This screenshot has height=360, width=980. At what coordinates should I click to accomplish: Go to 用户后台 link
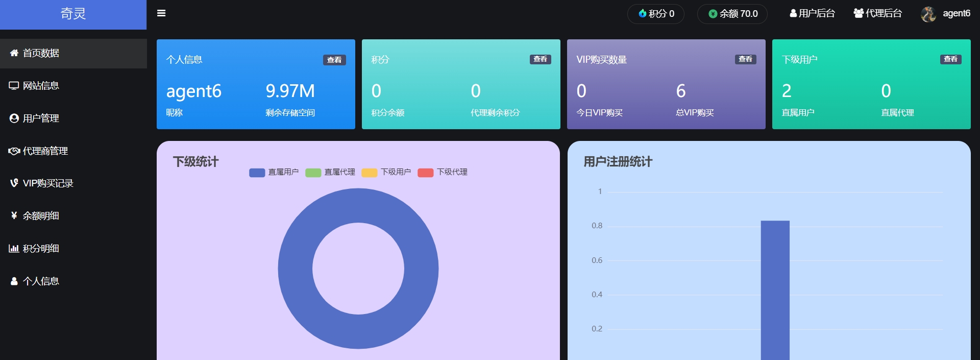(x=812, y=13)
